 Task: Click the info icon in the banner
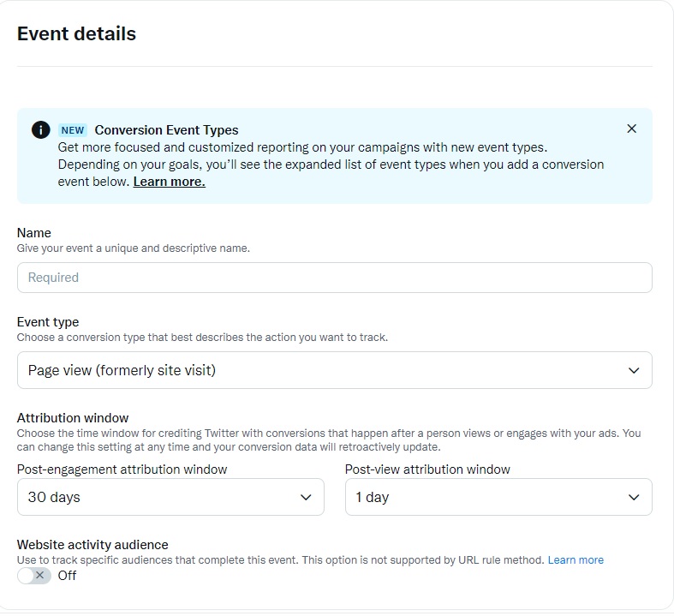click(41, 130)
